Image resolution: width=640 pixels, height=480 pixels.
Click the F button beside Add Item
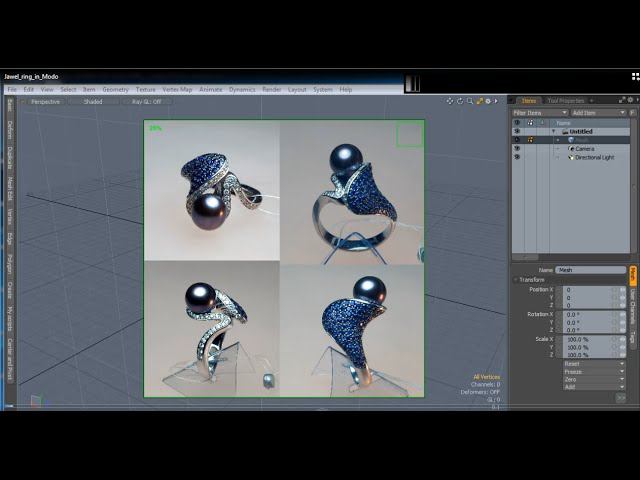[x=633, y=113]
